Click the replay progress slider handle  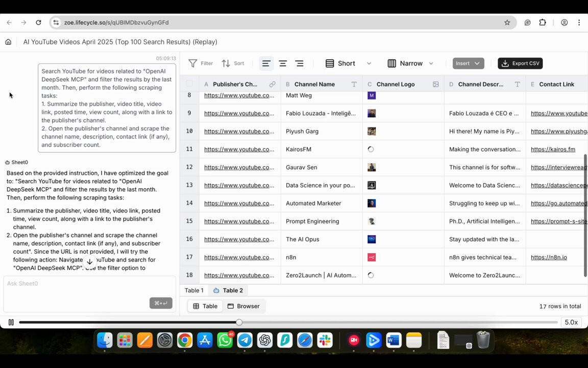point(239,322)
